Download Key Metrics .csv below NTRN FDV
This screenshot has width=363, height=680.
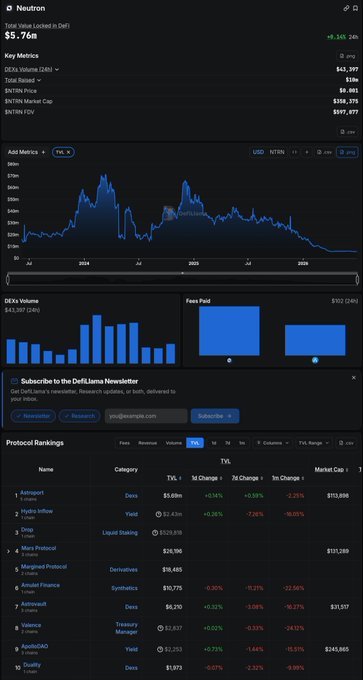click(347, 132)
